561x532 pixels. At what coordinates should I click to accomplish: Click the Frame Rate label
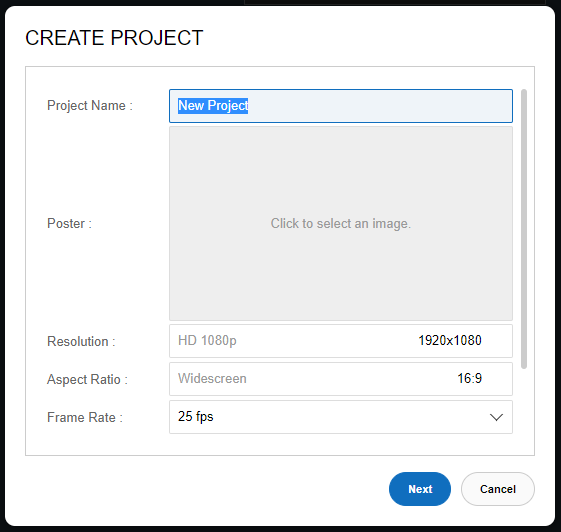(85, 418)
